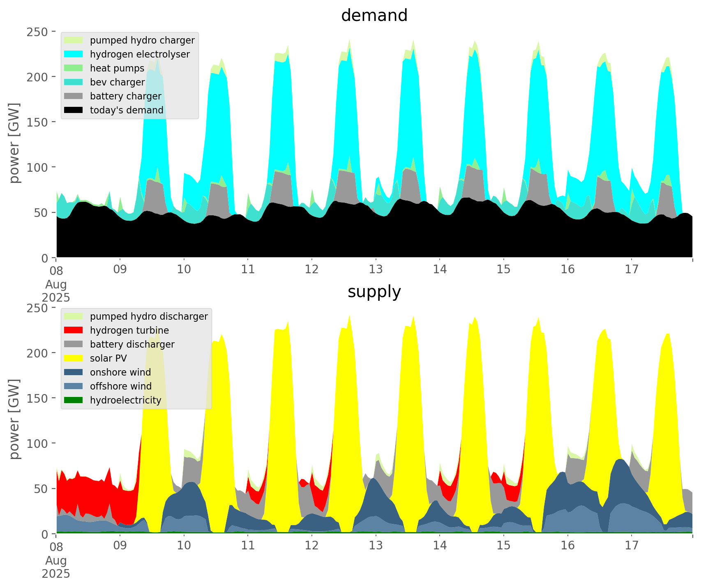
Task: Click the hydrogen turbine red legend swatch
Action: tap(74, 330)
